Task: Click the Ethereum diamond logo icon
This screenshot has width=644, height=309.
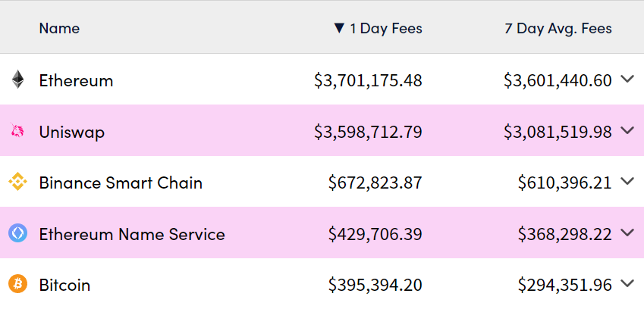Action: [x=17, y=80]
